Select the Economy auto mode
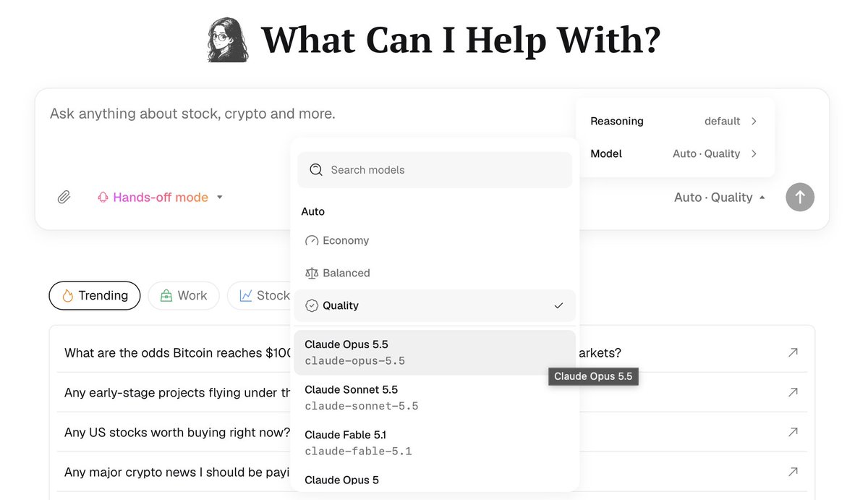 pos(435,241)
